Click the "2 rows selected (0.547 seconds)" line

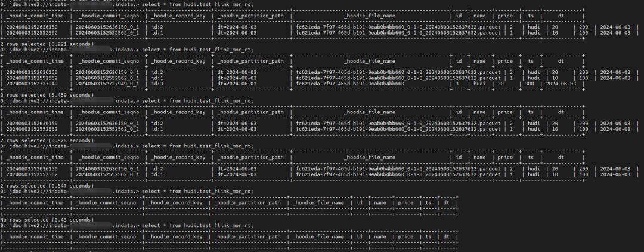point(47,186)
